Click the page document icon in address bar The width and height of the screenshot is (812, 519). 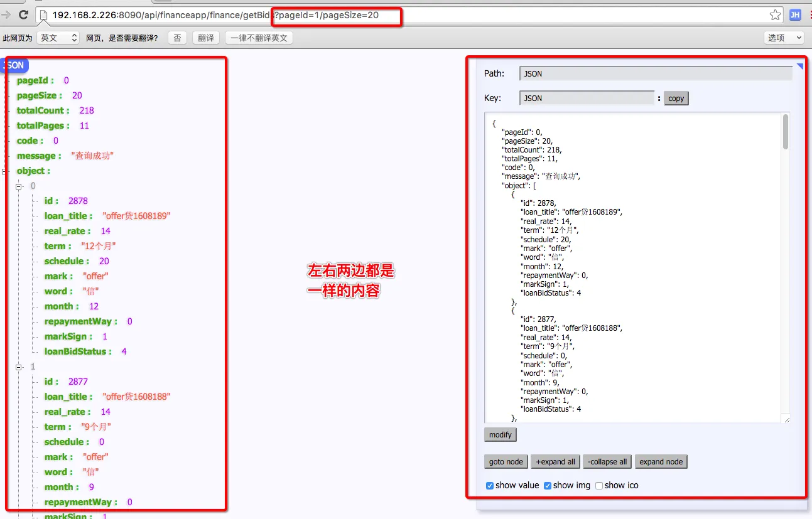(x=43, y=15)
